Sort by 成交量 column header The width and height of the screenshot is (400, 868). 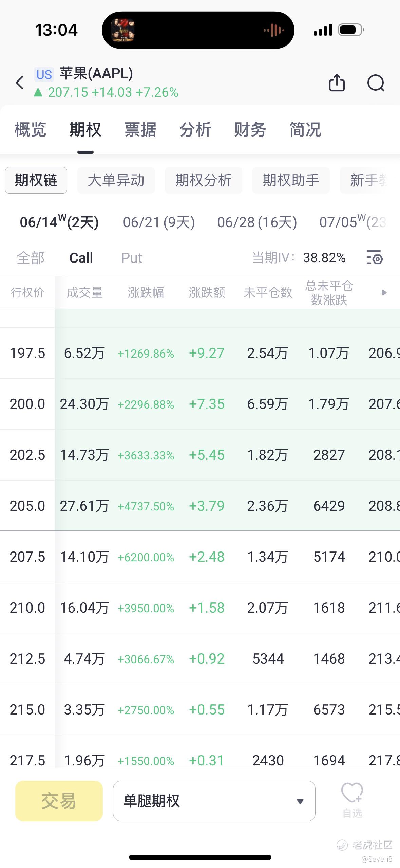pyautogui.click(x=85, y=292)
